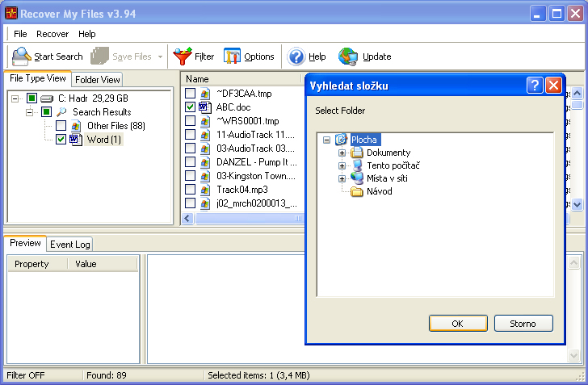Check the Other Files (88) checkbox
588x385 pixels.
[x=61, y=126]
